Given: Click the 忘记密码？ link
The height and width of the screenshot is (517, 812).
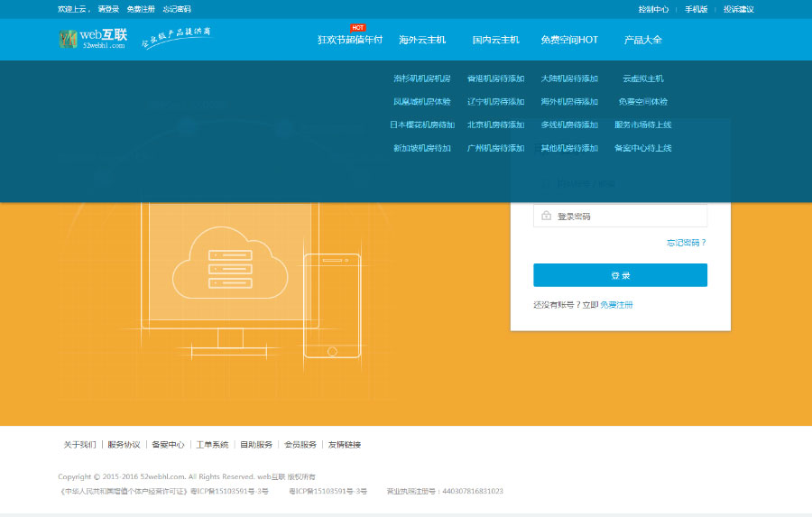Looking at the screenshot, I should 686,243.
